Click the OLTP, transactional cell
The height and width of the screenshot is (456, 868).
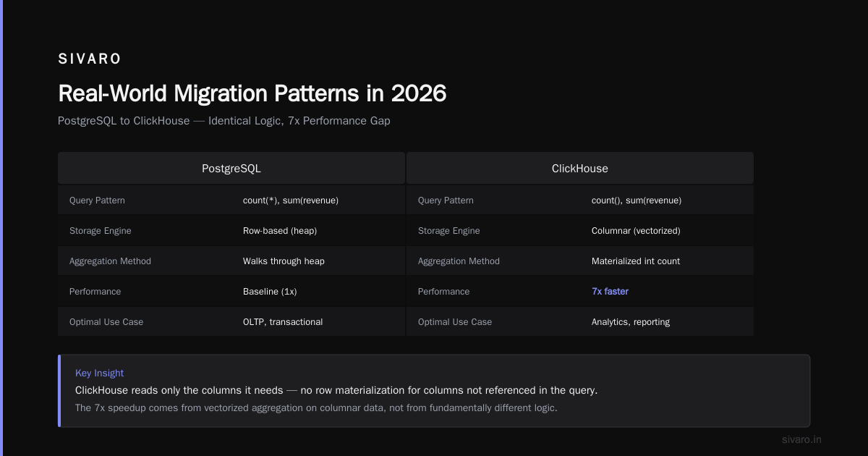click(x=283, y=322)
